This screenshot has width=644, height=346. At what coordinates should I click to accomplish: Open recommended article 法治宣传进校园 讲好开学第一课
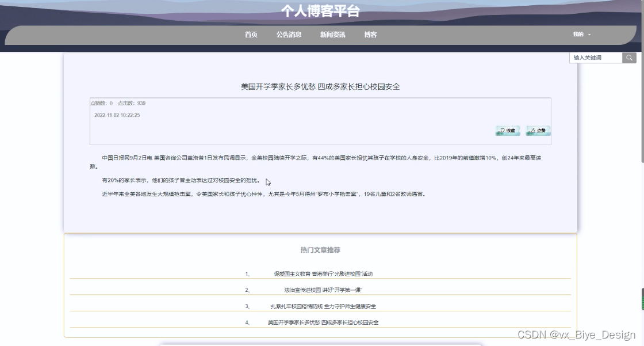click(323, 290)
